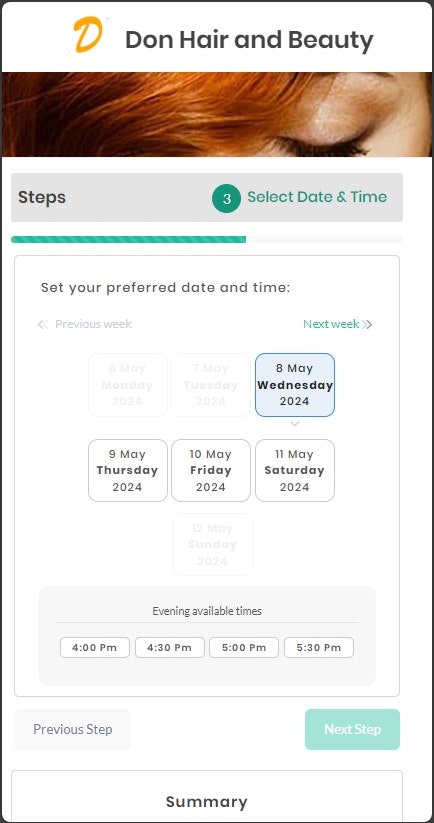Click the Next week double-chevron icon

tap(367, 324)
